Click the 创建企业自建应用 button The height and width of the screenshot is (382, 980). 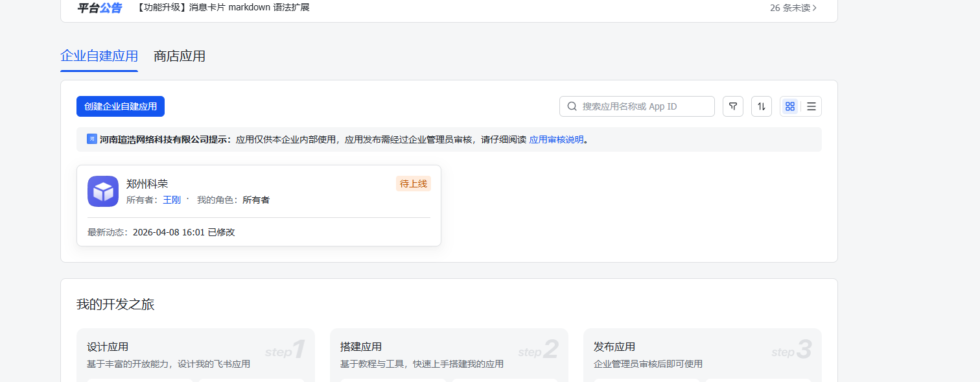click(121, 106)
